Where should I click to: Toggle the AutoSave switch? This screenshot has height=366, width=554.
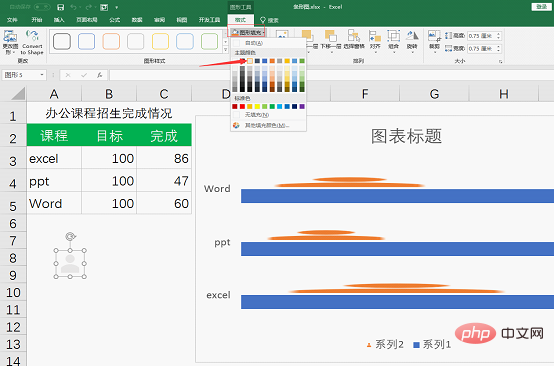point(42,7)
